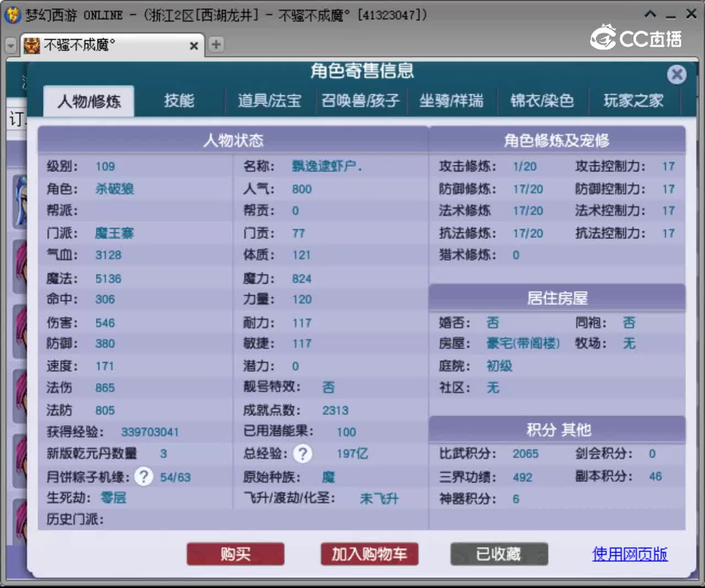Click the 已用潜能果 value 100
The image size is (705, 588).
click(346, 432)
